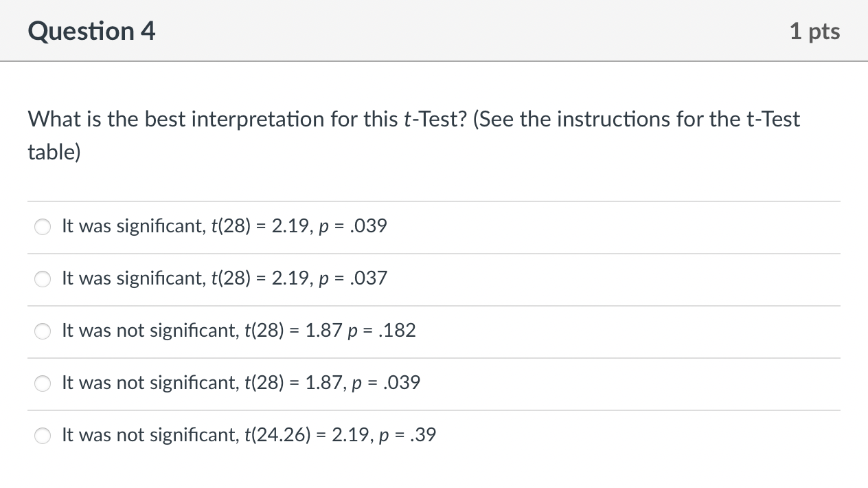Select the radio button for p = .182
Image resolution: width=868 pixels, height=488 pixels.
[x=43, y=331]
